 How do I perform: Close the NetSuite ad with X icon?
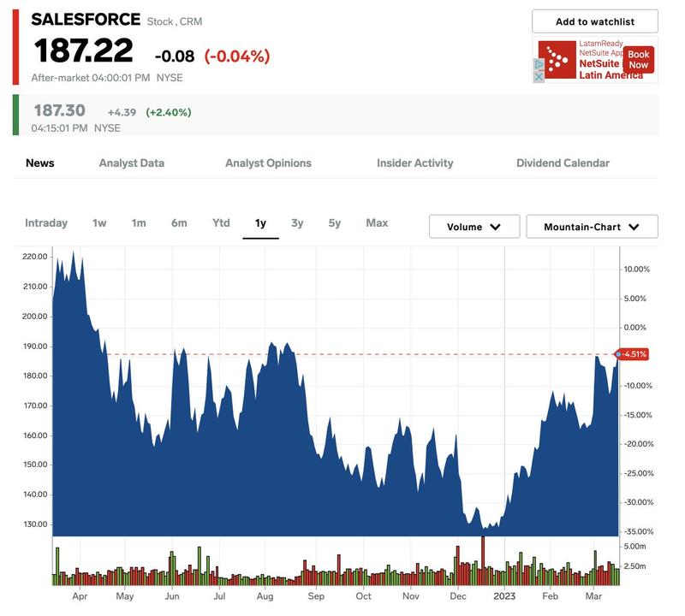pos(539,77)
